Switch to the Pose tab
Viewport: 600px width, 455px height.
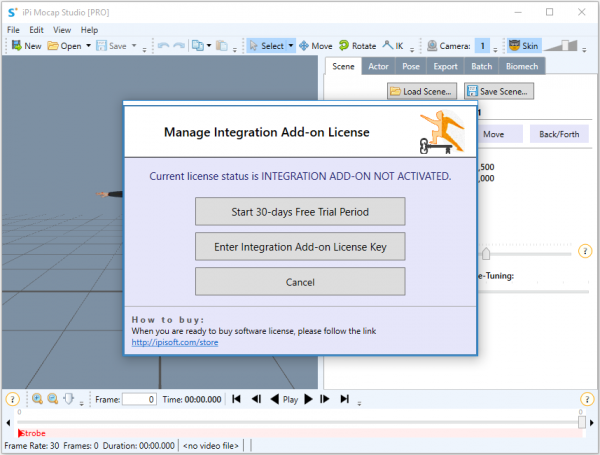[x=411, y=67]
